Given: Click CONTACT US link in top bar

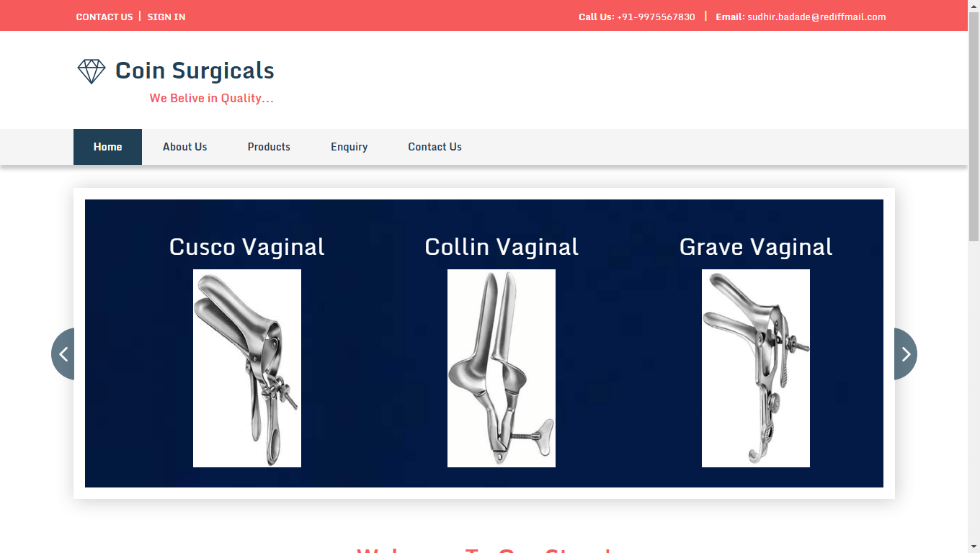Looking at the screenshot, I should coord(104,17).
